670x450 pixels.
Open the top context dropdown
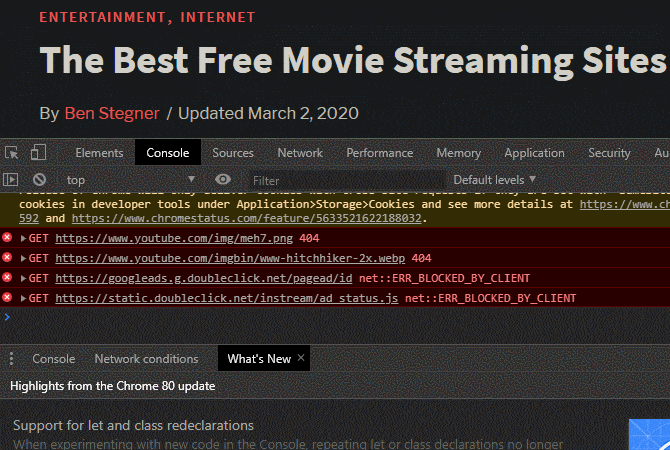click(x=131, y=180)
